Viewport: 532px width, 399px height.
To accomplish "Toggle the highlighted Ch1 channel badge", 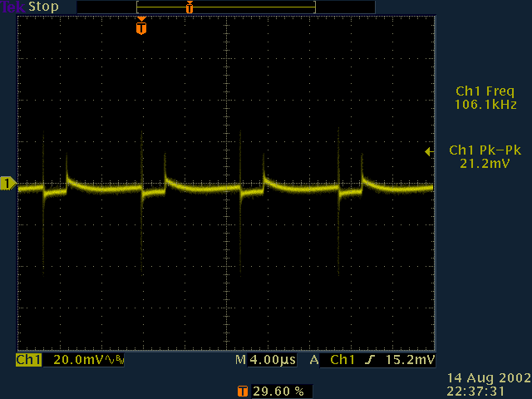I will tap(28, 361).
